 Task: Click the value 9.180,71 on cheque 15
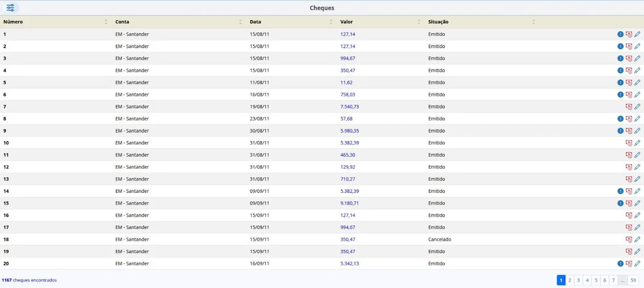coord(350,203)
